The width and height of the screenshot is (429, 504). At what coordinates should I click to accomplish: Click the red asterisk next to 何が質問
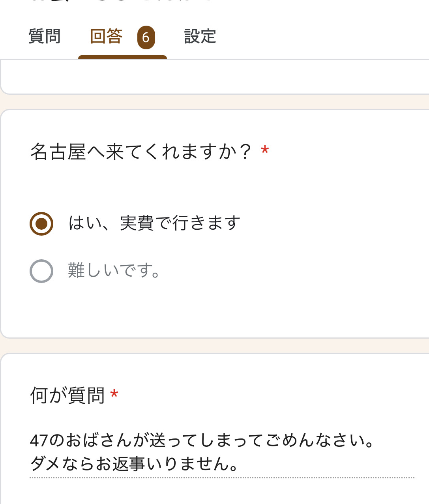(114, 394)
